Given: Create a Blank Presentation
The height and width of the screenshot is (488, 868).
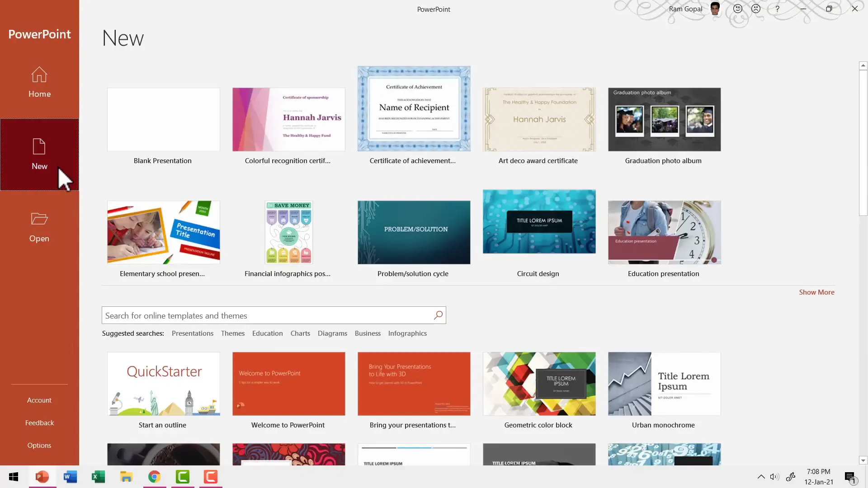Looking at the screenshot, I should [x=163, y=119].
